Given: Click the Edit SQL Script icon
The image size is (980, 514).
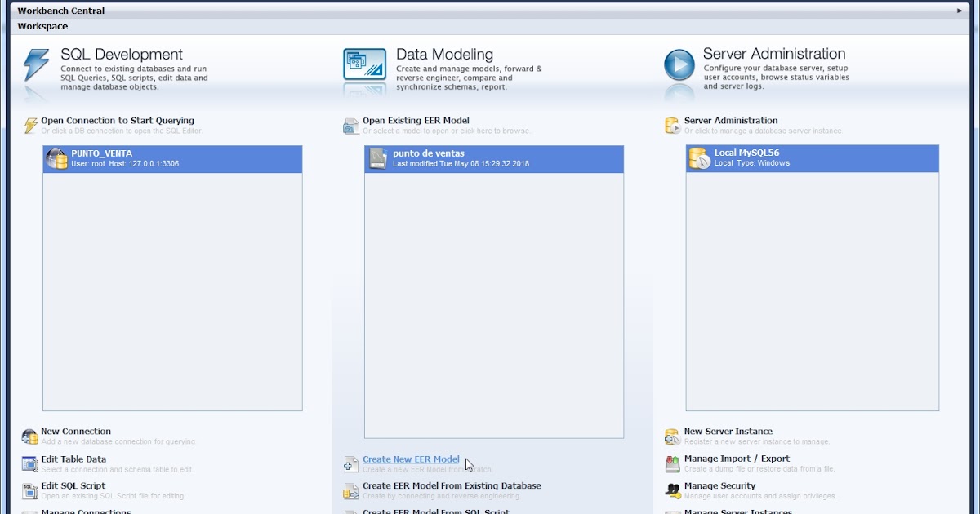Looking at the screenshot, I should (x=29, y=490).
